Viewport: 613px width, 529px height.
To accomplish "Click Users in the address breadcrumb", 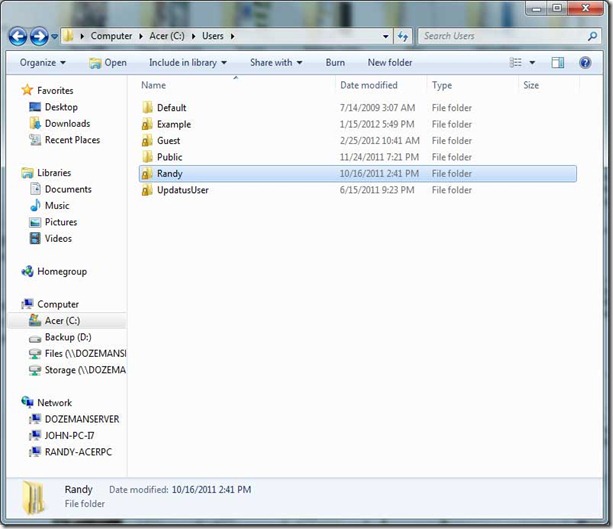I will (213, 36).
